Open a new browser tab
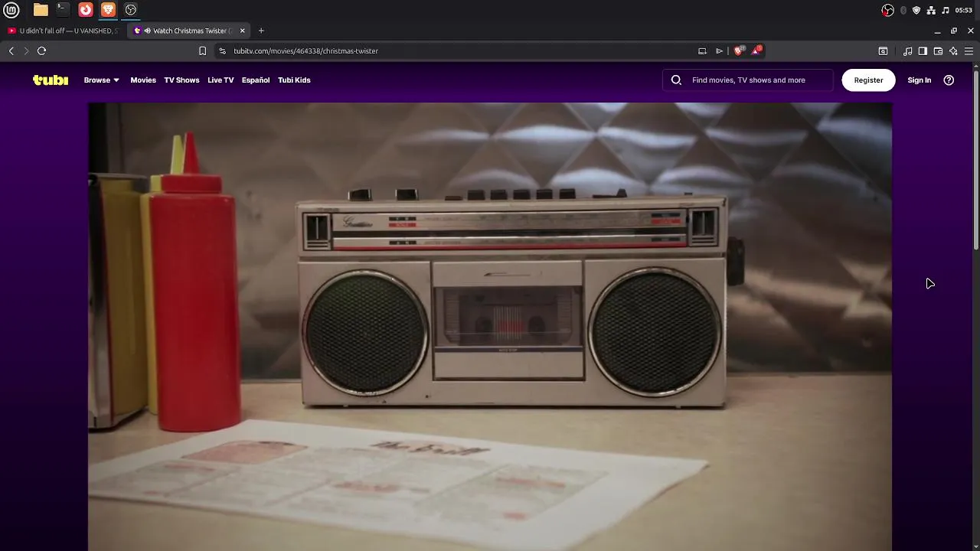The image size is (980, 551). pos(261,31)
